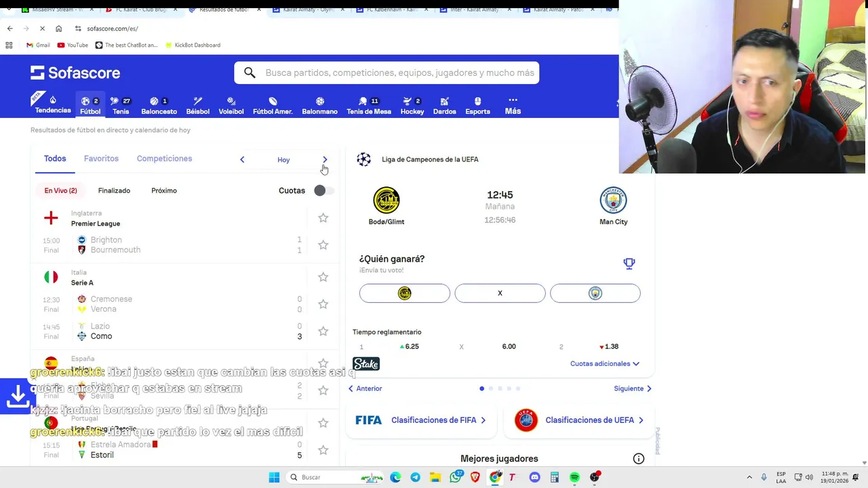
Task: Go to the Anterior featured match
Action: pos(365,388)
